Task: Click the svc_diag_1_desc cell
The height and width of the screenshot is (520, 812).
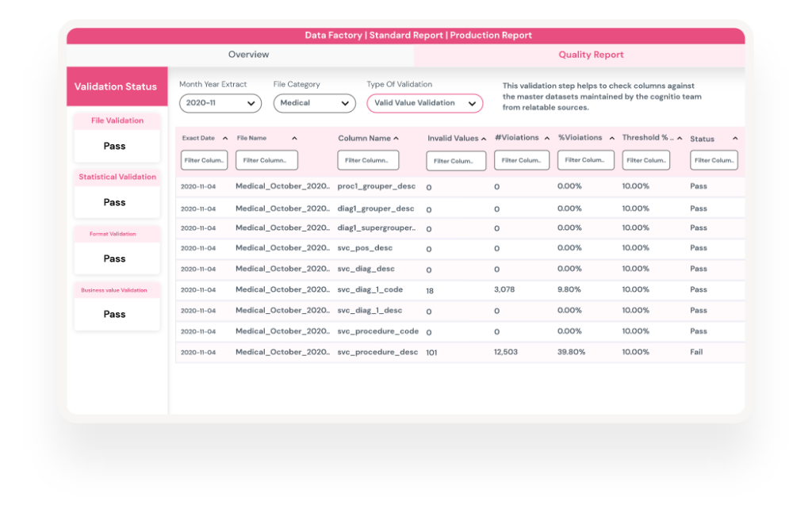Action: click(370, 310)
